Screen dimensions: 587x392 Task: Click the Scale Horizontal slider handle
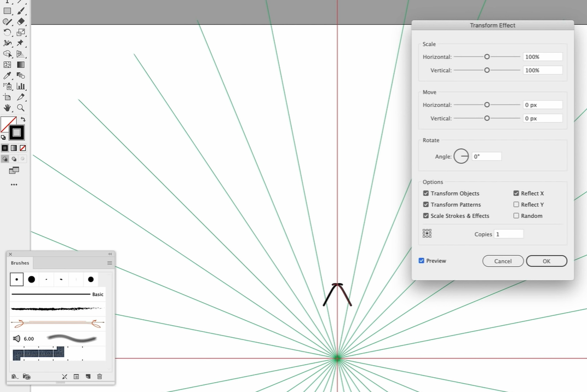pyautogui.click(x=487, y=57)
